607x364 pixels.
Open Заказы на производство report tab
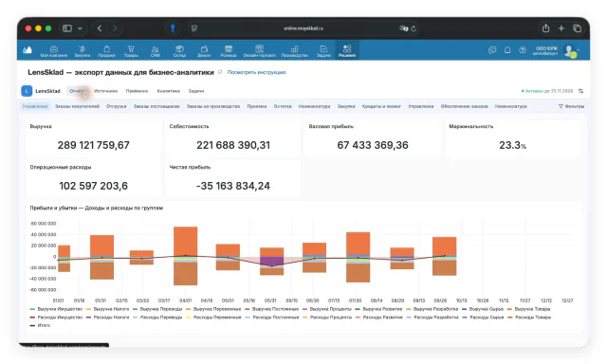click(x=213, y=106)
